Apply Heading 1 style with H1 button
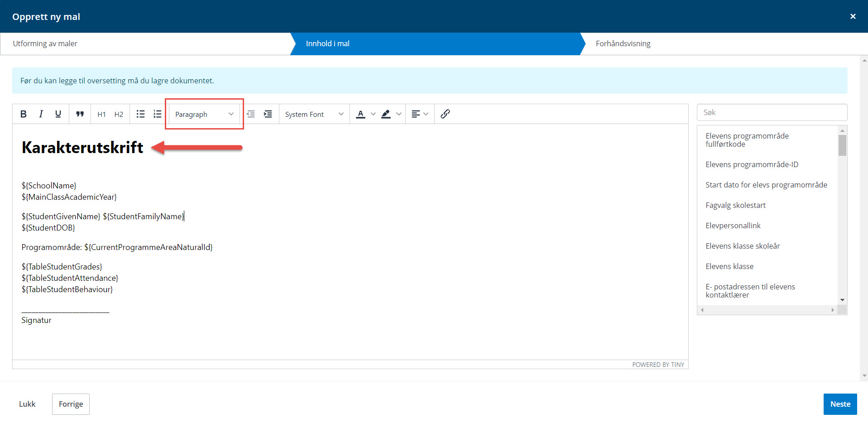The width and height of the screenshot is (868, 423). click(x=101, y=114)
